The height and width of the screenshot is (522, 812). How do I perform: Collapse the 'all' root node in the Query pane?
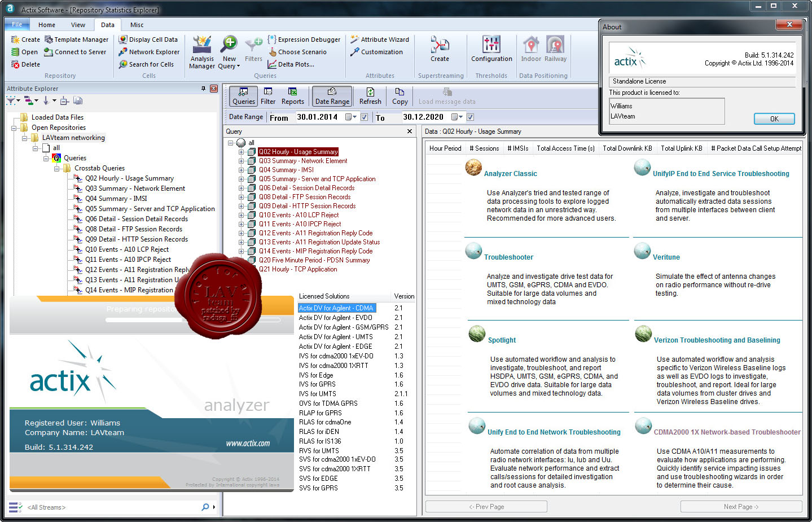click(x=230, y=143)
